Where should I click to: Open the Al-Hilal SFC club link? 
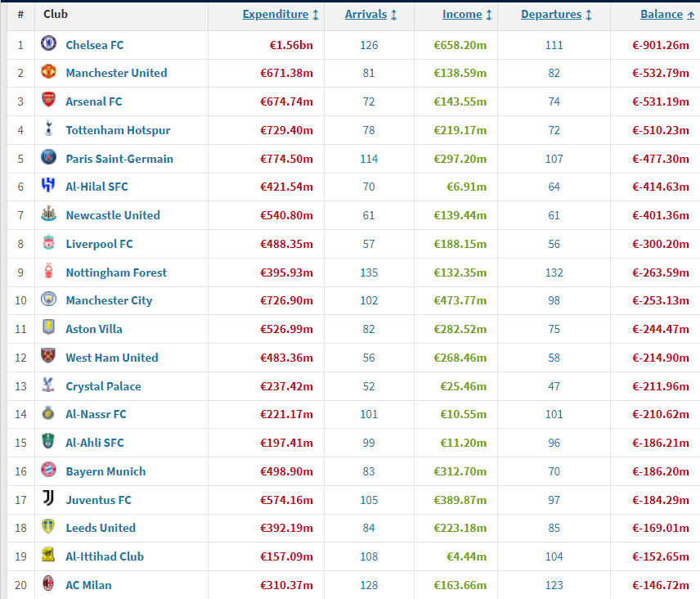point(96,187)
